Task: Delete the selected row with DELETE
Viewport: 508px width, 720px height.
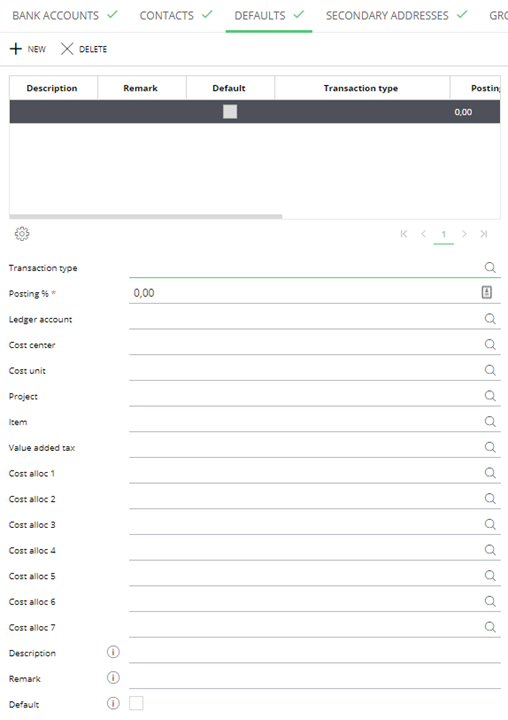Action: (x=84, y=49)
